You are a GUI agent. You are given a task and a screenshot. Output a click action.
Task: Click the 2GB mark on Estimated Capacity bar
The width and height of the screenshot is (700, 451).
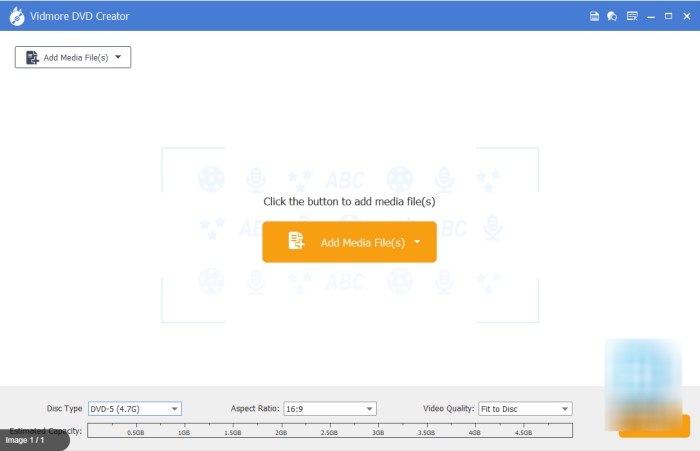point(281,430)
